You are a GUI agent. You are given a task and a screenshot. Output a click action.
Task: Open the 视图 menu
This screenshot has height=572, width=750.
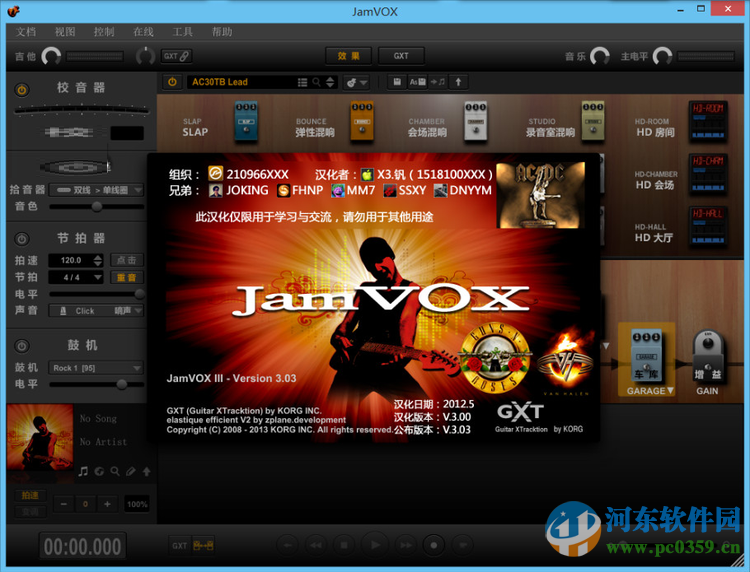(65, 32)
